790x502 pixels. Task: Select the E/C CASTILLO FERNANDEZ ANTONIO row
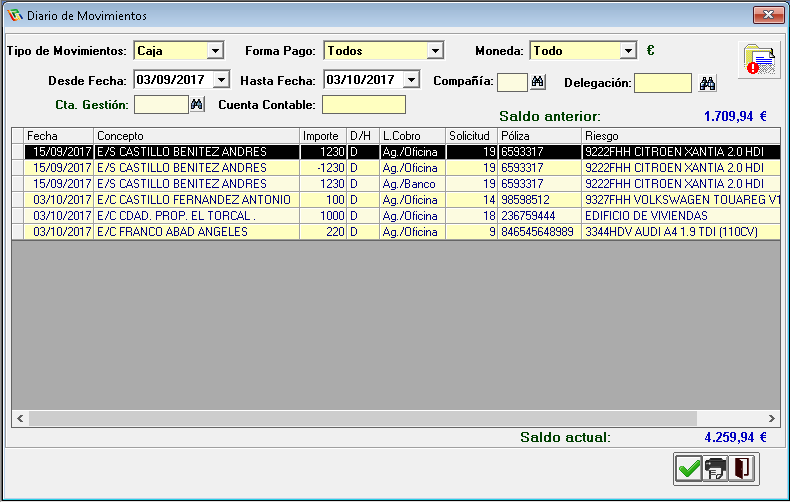[x=396, y=200]
